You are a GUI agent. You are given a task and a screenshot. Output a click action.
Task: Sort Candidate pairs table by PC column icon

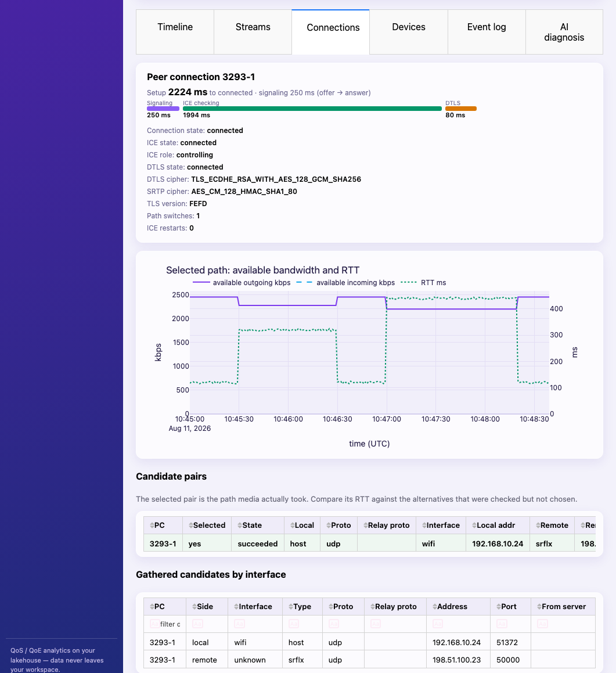pyautogui.click(x=152, y=526)
